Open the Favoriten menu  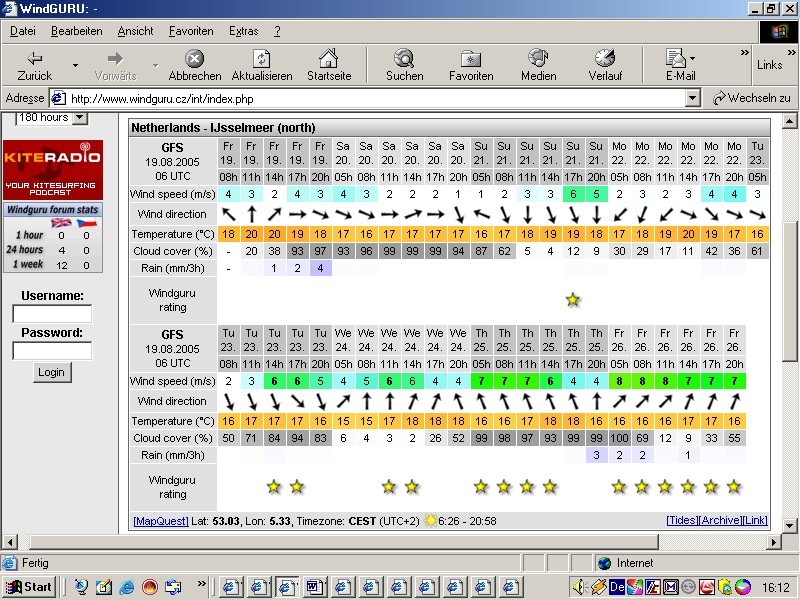(190, 31)
